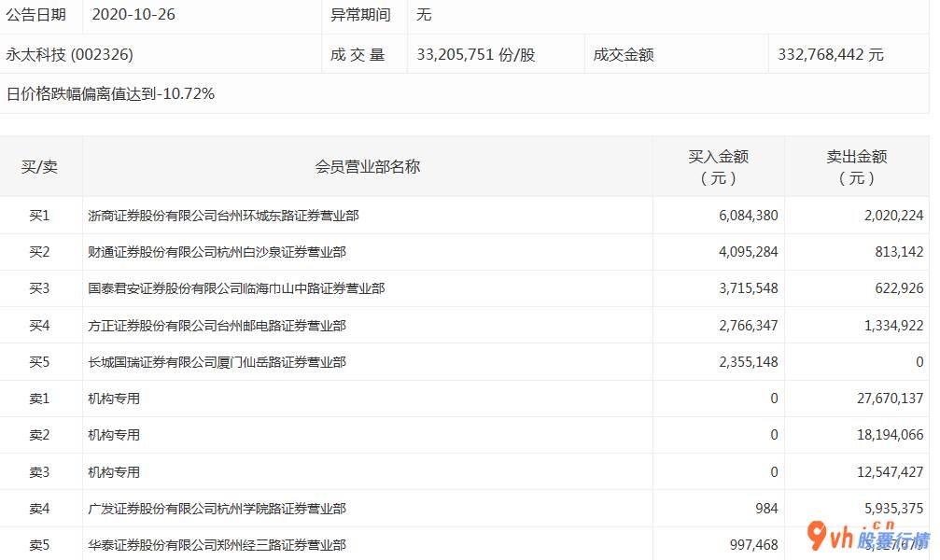Select the announcement date 2020-10-26
The height and width of the screenshot is (560, 940).
pos(133,14)
